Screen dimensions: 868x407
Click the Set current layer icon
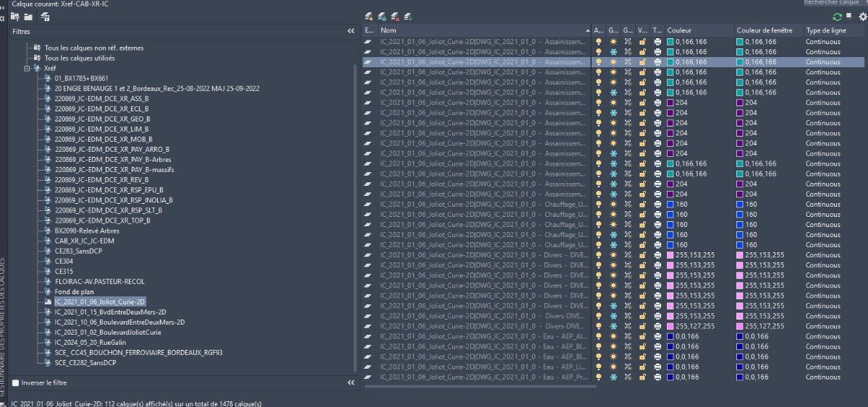tap(408, 16)
